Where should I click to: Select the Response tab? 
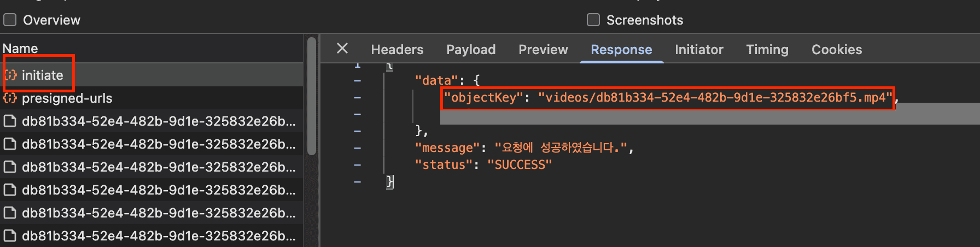[621, 50]
